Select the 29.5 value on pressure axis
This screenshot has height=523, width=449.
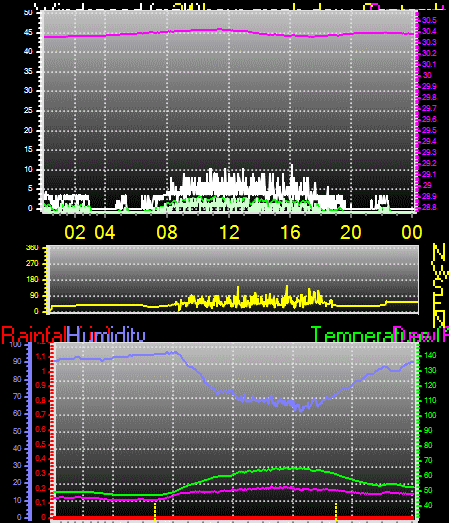430,130
